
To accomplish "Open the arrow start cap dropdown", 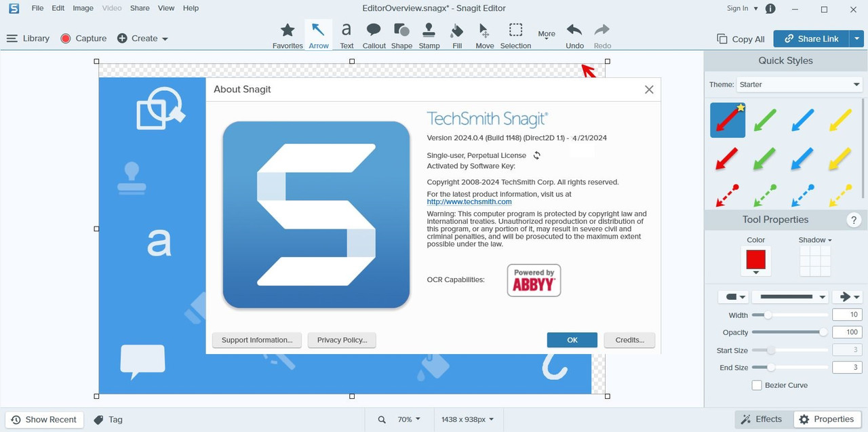I will (x=733, y=297).
